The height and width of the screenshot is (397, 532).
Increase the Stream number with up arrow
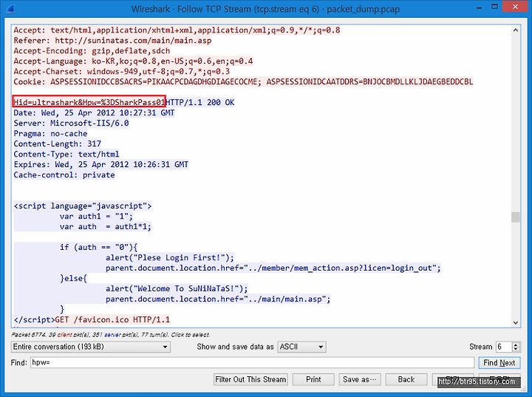516,345
